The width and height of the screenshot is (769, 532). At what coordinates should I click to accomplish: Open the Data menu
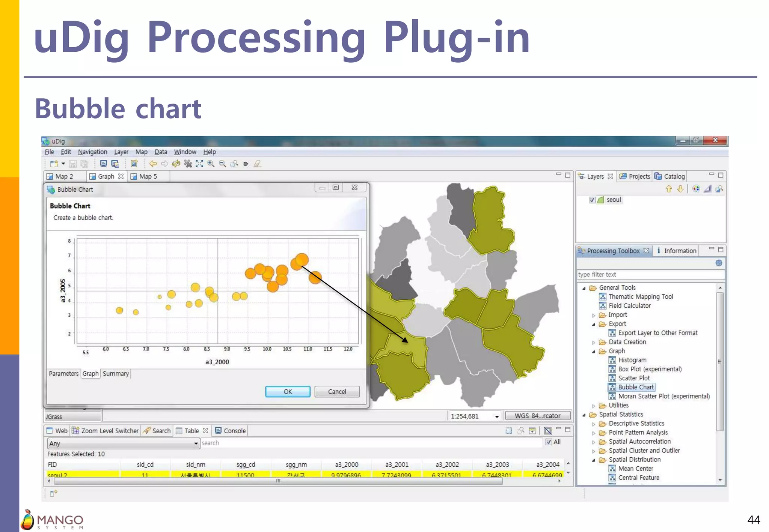point(161,152)
